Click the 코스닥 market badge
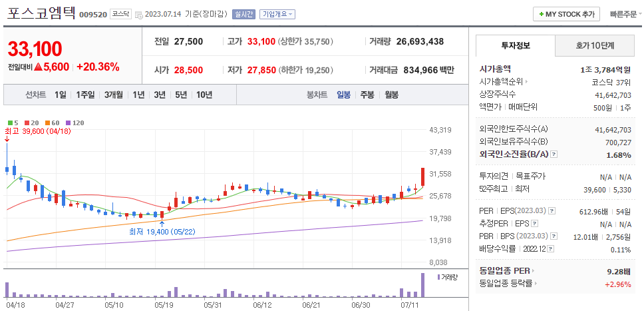This screenshot has width=644, height=311. click(121, 15)
